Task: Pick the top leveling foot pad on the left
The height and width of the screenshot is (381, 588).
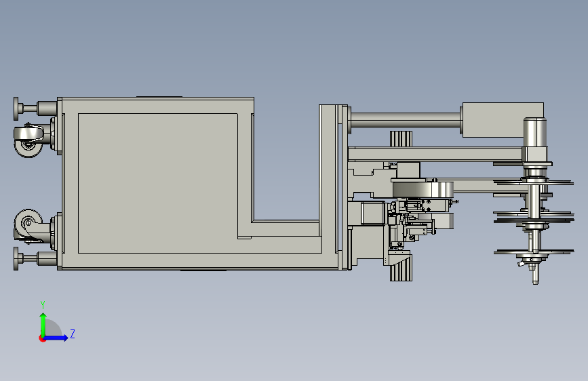Action: click(16, 108)
